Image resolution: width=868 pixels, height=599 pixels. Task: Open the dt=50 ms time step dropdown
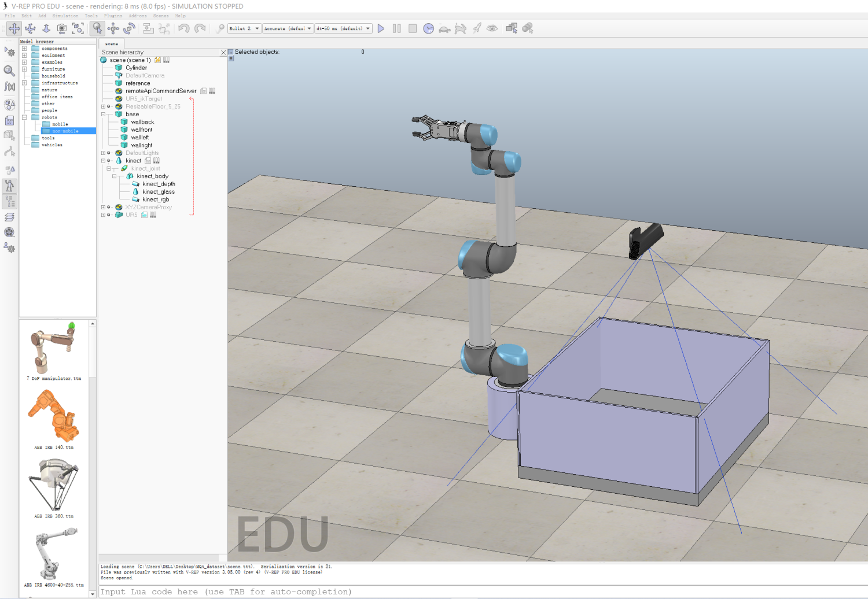pos(343,28)
